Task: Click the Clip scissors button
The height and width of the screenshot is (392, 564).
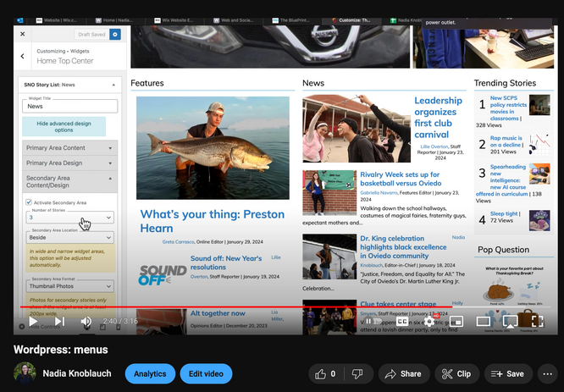Action: coord(455,373)
